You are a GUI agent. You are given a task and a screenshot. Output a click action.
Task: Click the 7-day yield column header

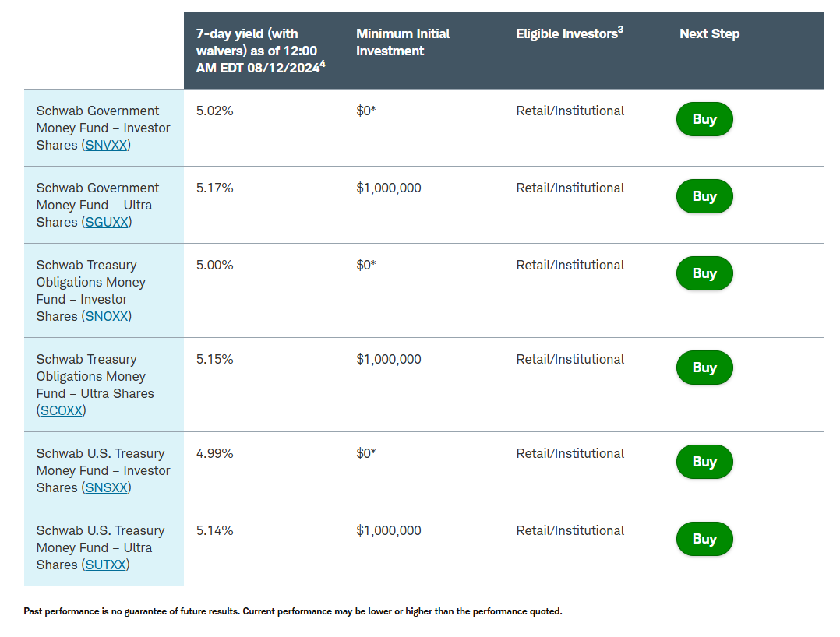tap(257, 51)
